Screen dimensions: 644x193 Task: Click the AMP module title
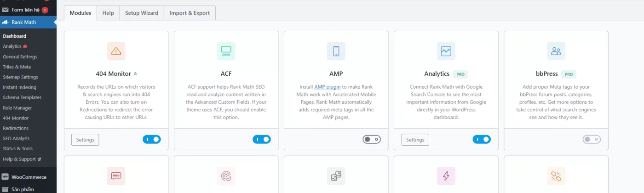336,74
